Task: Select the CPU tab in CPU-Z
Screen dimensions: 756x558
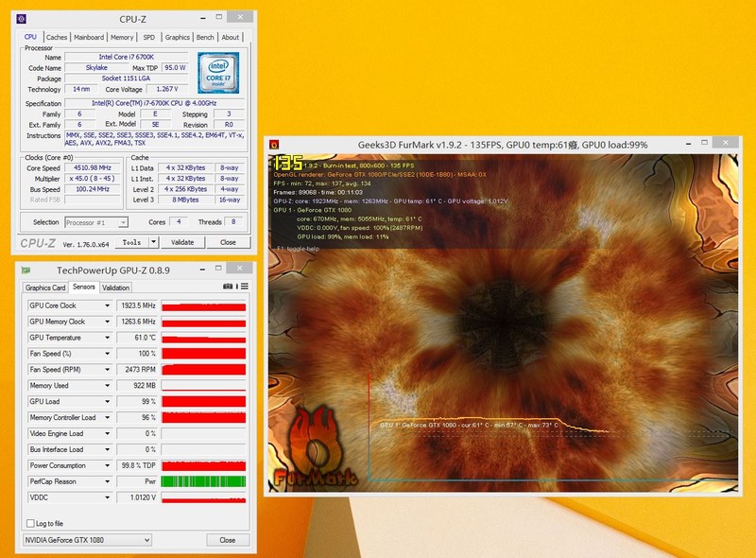Action: coord(30,37)
